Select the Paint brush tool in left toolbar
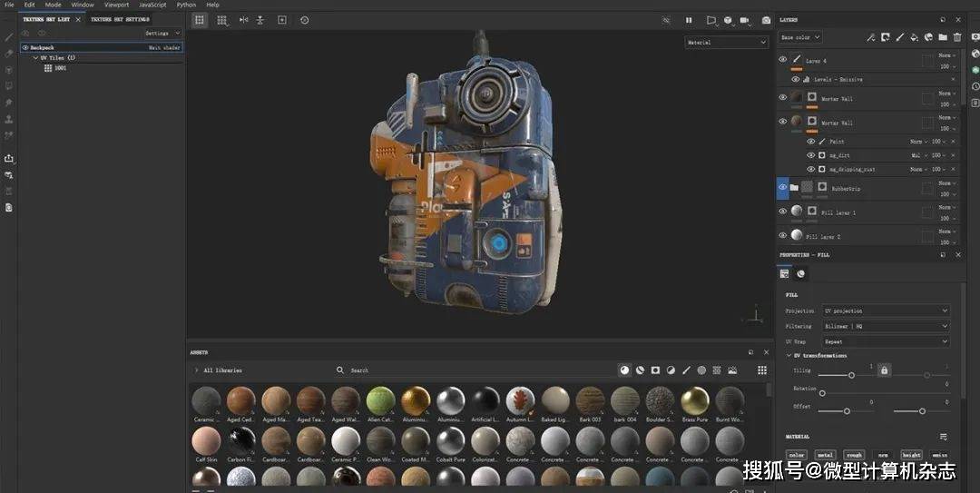This screenshot has width=980, height=493. click(9, 37)
